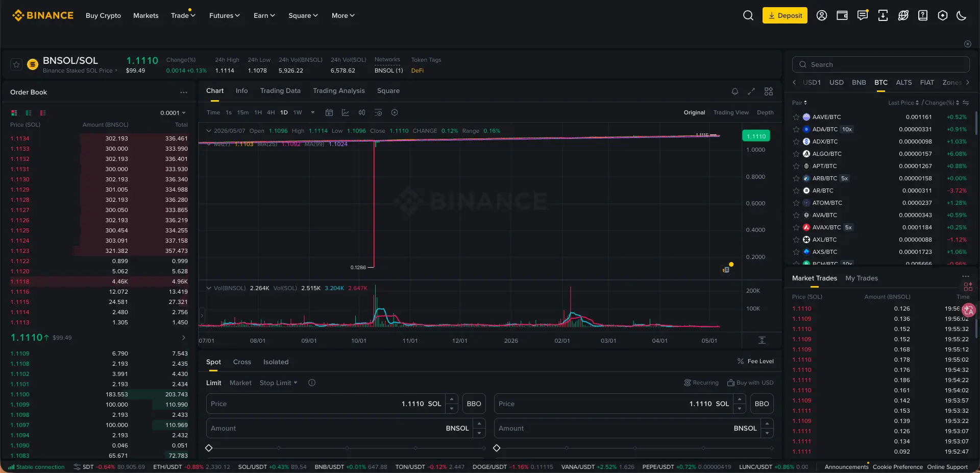Switch chart to Trading View

[x=731, y=112]
